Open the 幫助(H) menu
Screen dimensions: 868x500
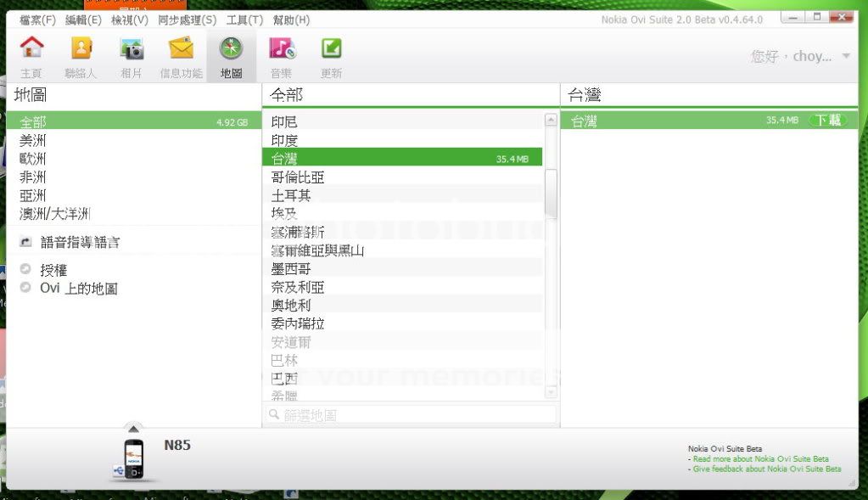pos(291,20)
